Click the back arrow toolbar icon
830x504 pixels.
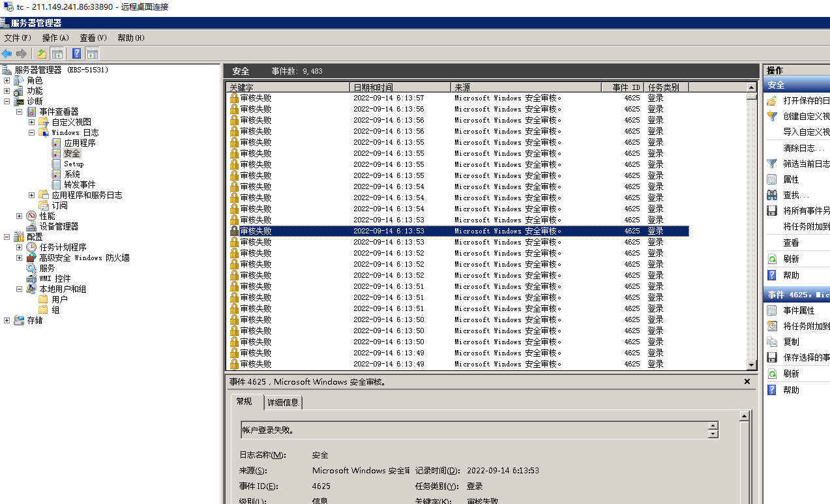pyautogui.click(x=7, y=54)
